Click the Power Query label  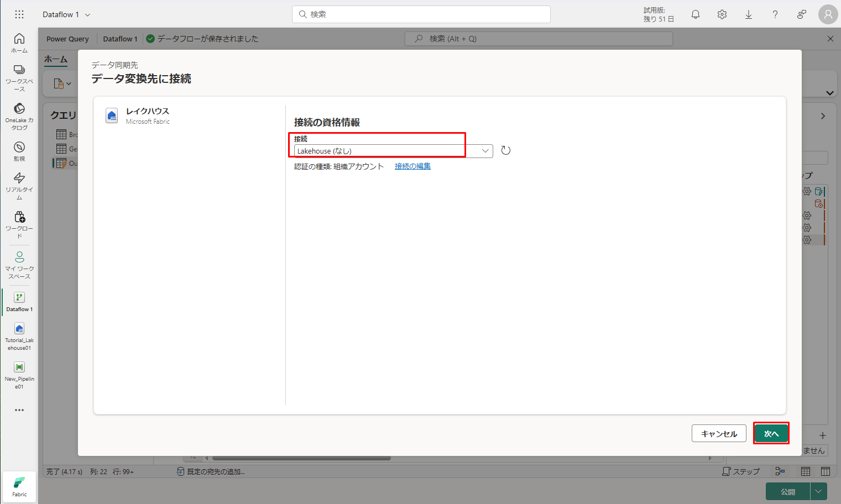pos(67,39)
